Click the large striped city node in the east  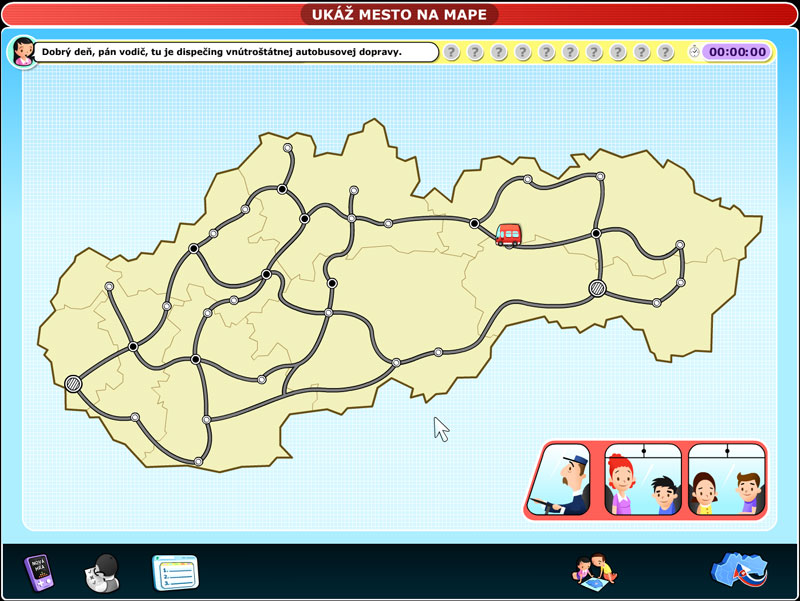pyautogui.click(x=597, y=289)
